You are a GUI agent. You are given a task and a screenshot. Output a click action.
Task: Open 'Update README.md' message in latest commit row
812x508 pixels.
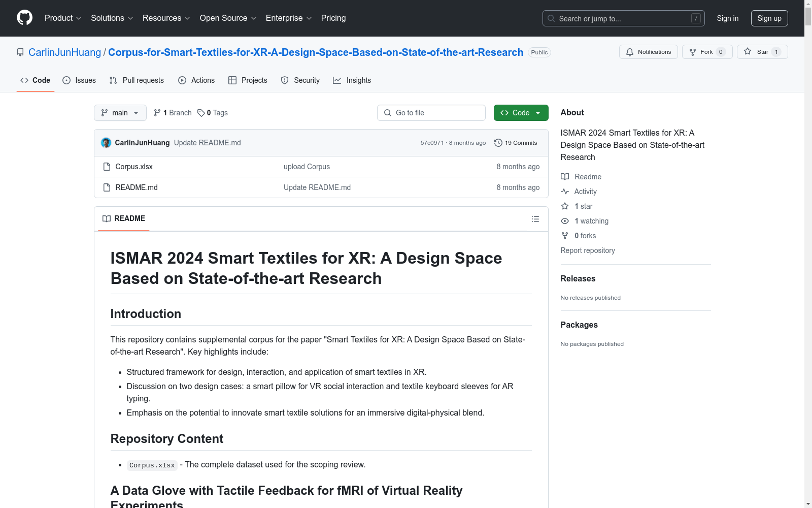(208, 143)
